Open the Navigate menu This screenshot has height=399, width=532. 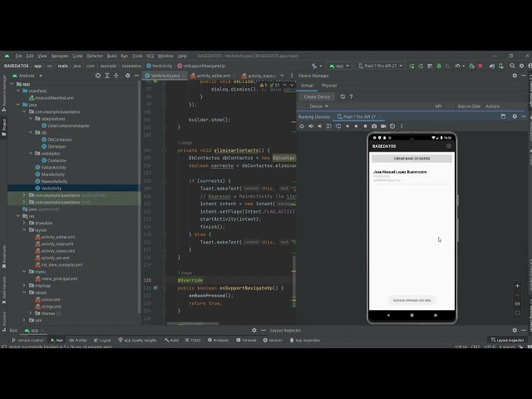(x=60, y=56)
